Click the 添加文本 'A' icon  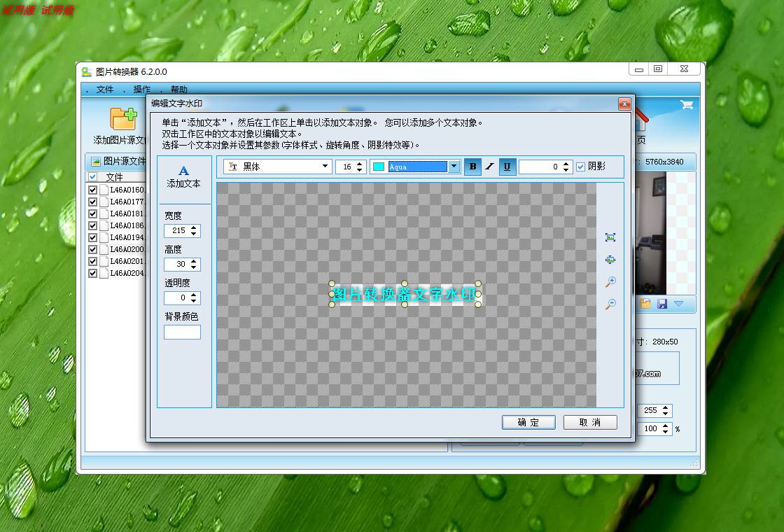(183, 171)
